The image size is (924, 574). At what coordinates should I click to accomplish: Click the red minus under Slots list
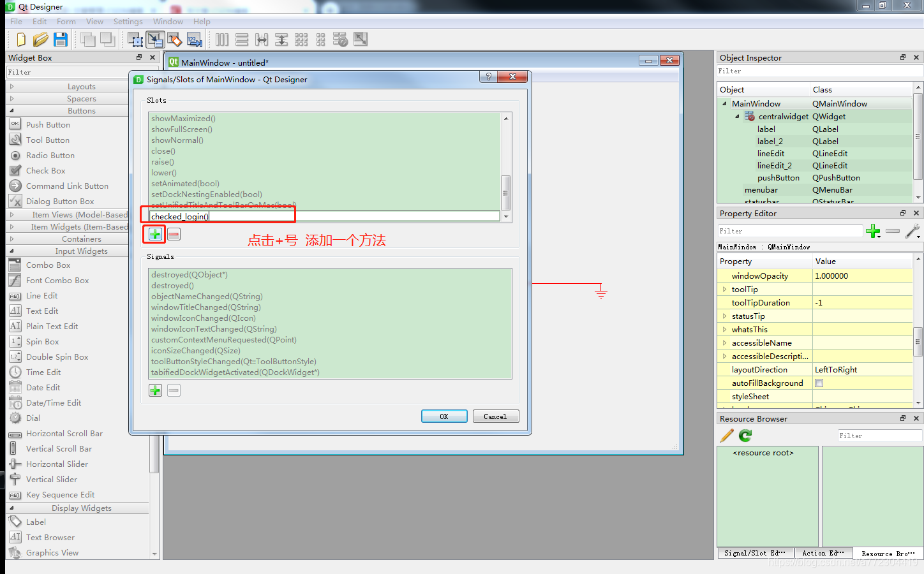[174, 234]
